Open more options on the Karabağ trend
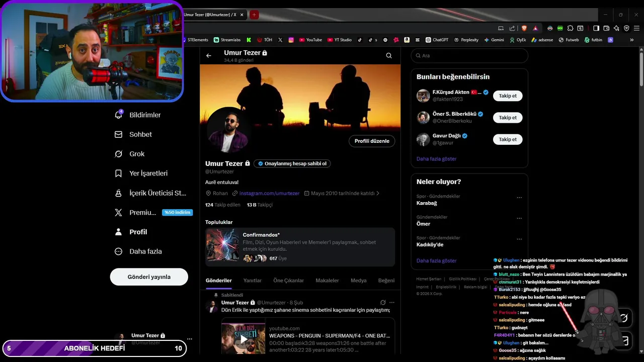 519,198
